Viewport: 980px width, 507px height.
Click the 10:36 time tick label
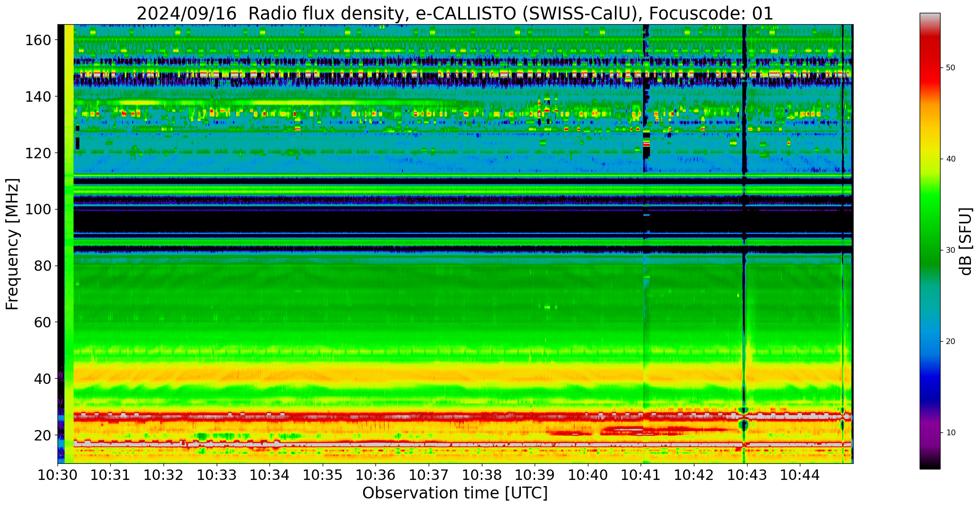pyautogui.click(x=376, y=475)
